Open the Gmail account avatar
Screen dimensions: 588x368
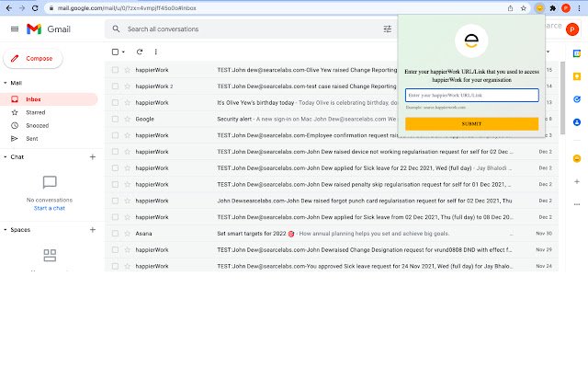pyautogui.click(x=572, y=29)
